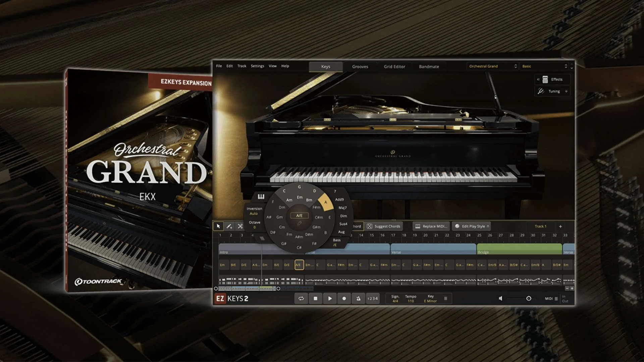Click the speaker volume icon
The image size is (644, 362).
click(x=500, y=298)
